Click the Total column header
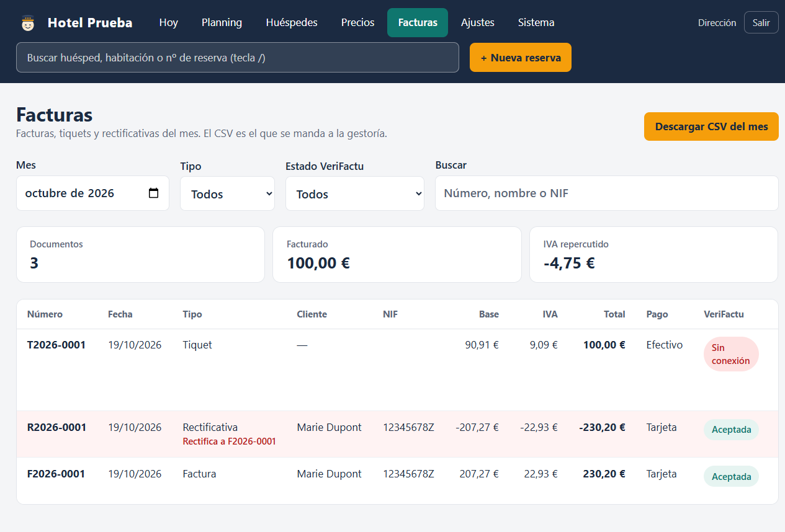The width and height of the screenshot is (785, 532). pyautogui.click(x=614, y=314)
